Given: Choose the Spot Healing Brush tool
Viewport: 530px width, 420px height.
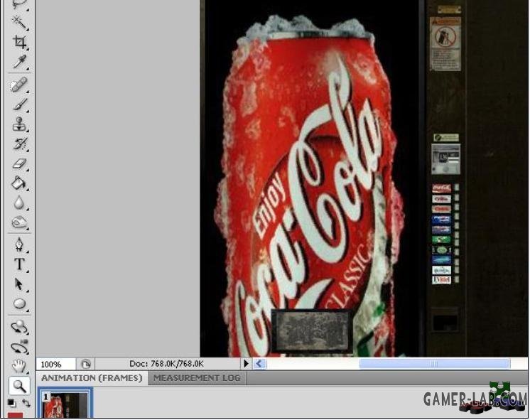Looking at the screenshot, I should pyautogui.click(x=19, y=85).
